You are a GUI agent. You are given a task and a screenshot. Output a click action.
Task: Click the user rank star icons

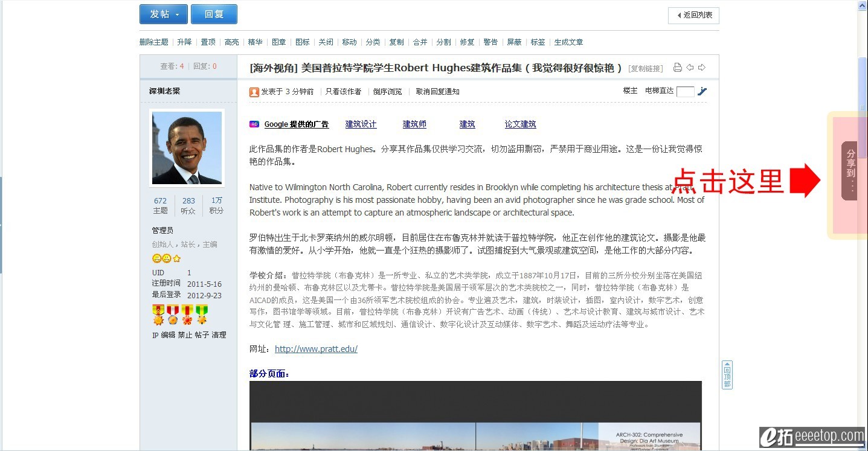click(x=167, y=258)
